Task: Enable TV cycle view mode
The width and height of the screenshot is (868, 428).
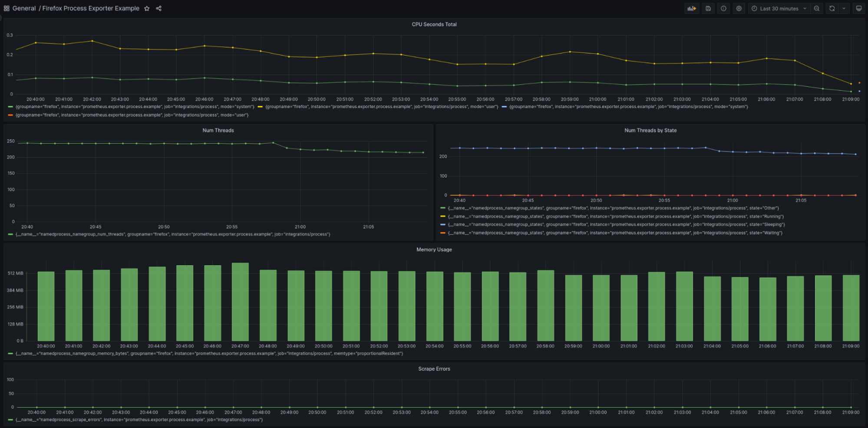Action: [859, 8]
